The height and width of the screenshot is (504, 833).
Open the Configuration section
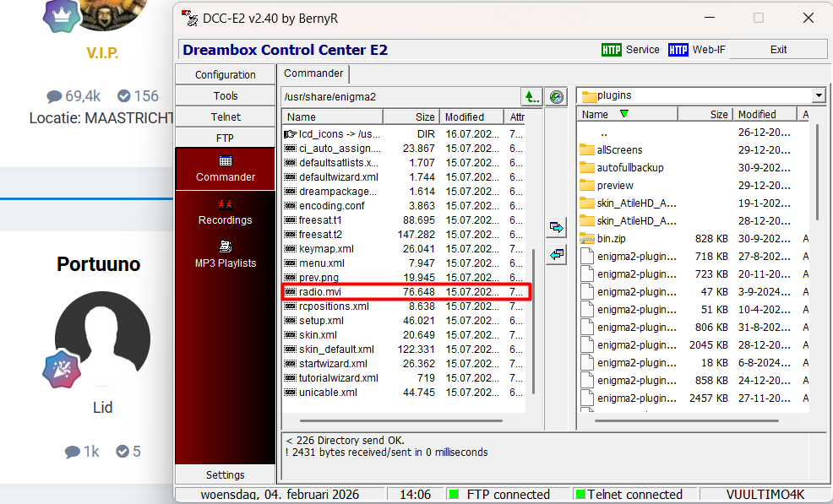(x=225, y=74)
